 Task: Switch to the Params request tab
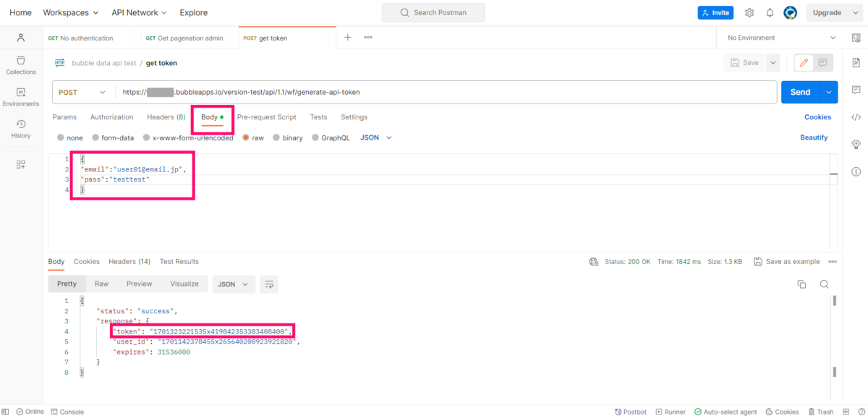[x=64, y=117]
